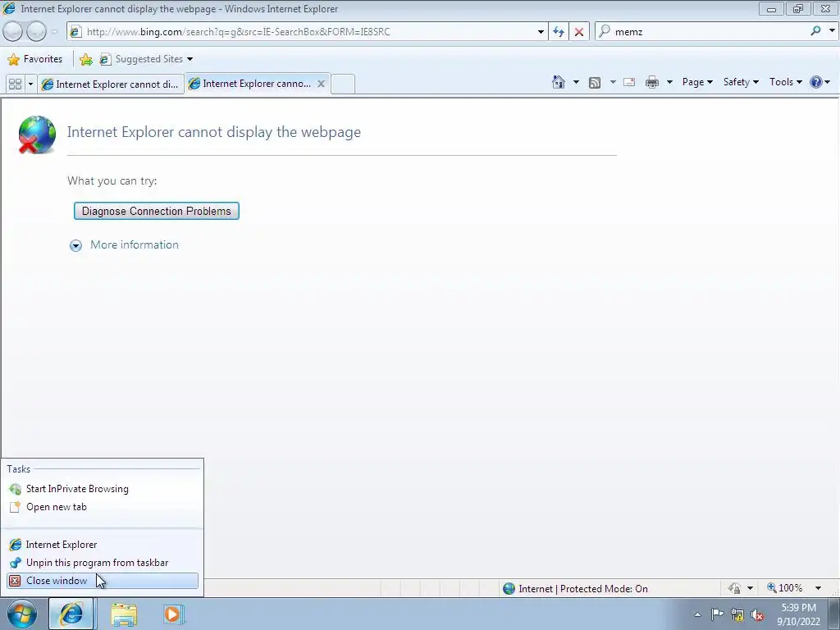Open a new blank tab button

343,84
